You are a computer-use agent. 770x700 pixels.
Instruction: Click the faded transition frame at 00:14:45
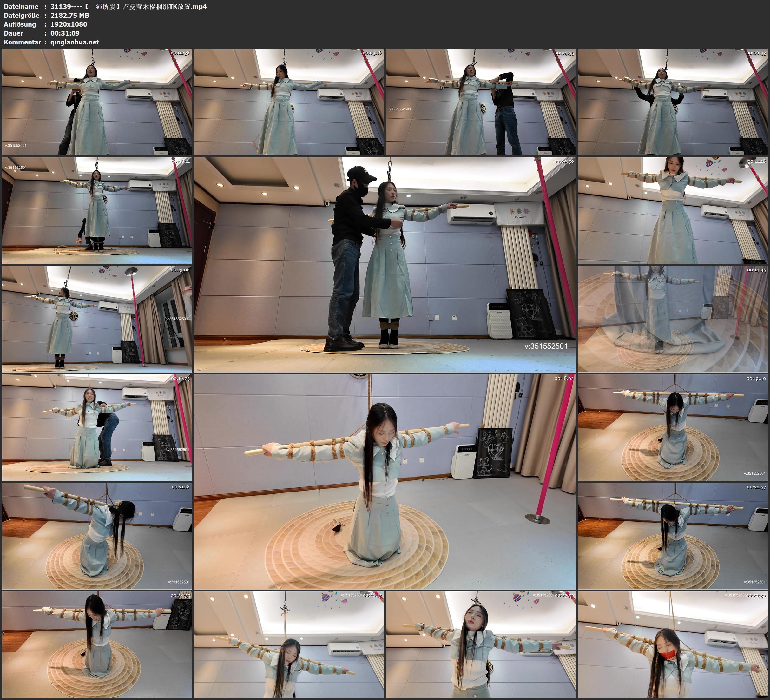[673, 319]
